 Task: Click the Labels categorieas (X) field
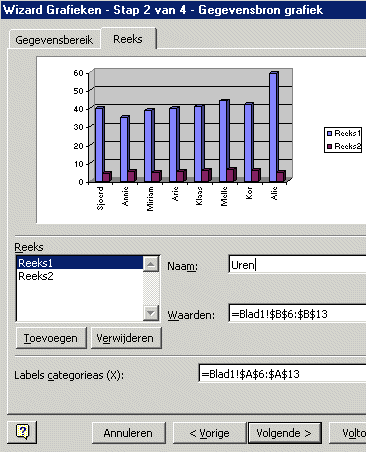click(282, 374)
